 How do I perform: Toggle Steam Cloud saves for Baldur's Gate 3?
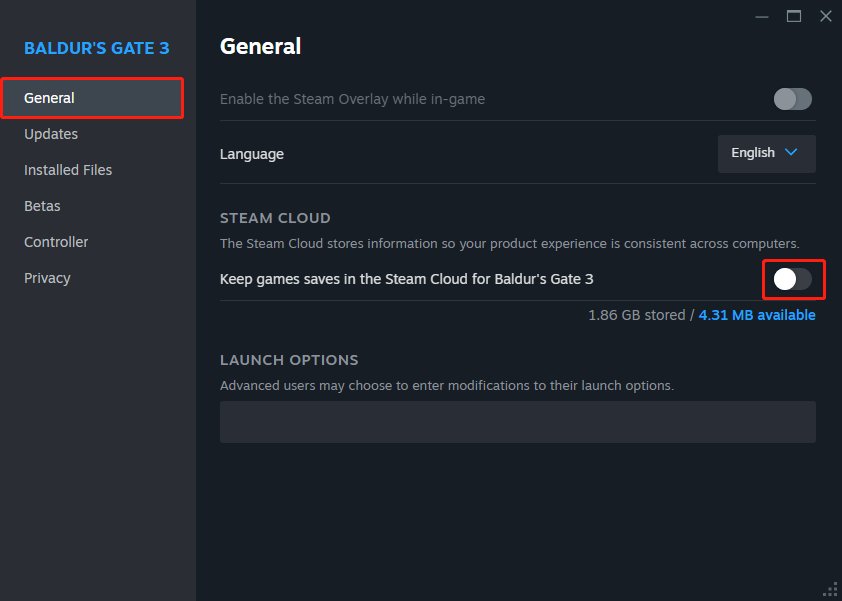click(x=792, y=279)
